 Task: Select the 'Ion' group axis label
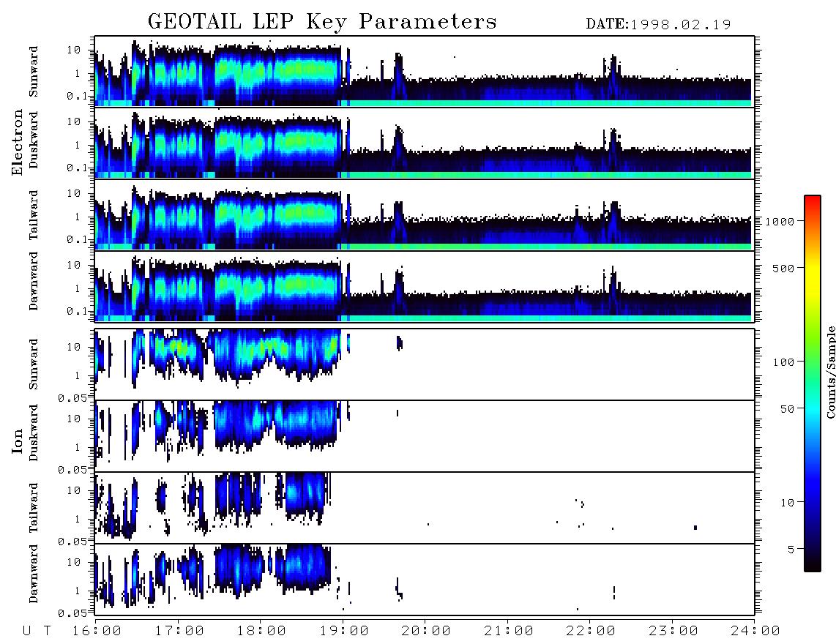pyautogui.click(x=17, y=441)
